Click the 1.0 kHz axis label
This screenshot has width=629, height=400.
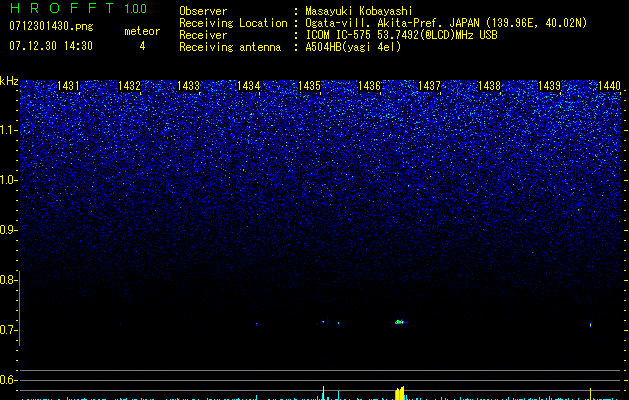point(8,180)
